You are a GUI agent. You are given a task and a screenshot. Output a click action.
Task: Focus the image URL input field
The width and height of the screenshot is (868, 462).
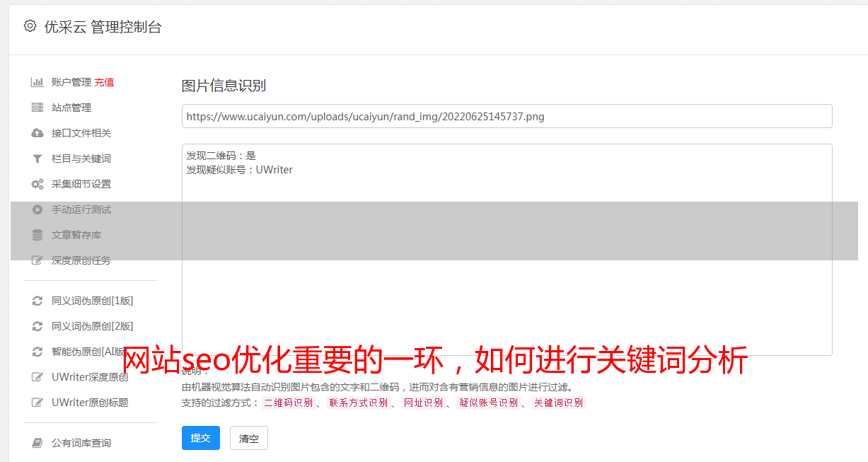point(507,116)
